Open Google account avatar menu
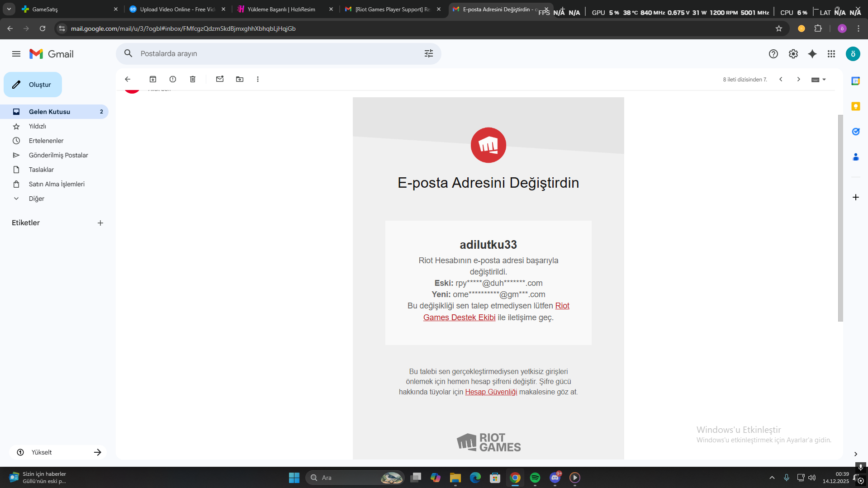 point(853,54)
